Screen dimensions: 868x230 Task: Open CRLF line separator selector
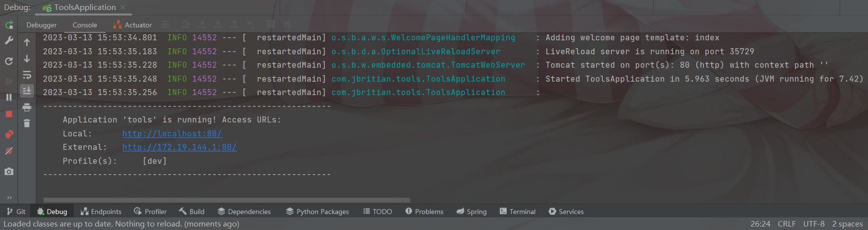pos(786,224)
